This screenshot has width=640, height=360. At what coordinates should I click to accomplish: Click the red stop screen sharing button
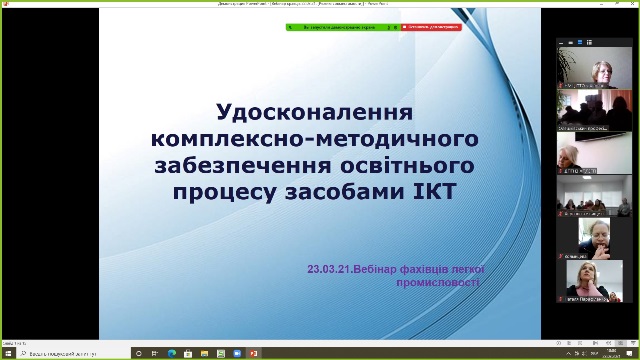pyautogui.click(x=431, y=27)
